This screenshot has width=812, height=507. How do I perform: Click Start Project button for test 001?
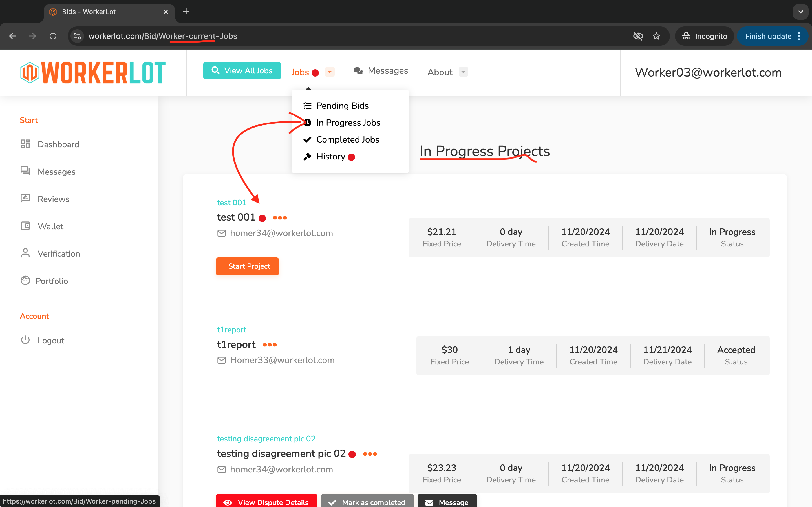pyautogui.click(x=248, y=266)
